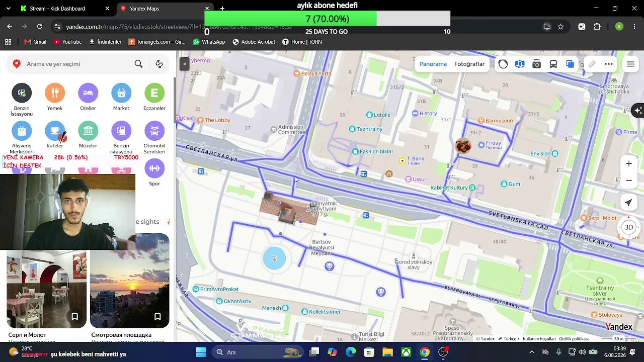Screen dimensions: 644x362
Task: Select the ruler measurement tool
Action: pyautogui.click(x=592, y=64)
